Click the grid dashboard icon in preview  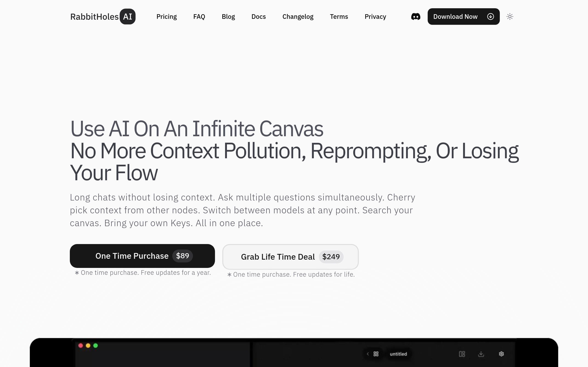pyautogui.click(x=376, y=354)
